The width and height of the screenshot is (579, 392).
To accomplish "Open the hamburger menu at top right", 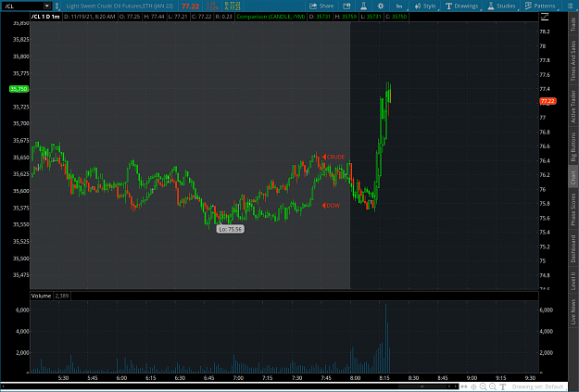I will click(x=570, y=6).
